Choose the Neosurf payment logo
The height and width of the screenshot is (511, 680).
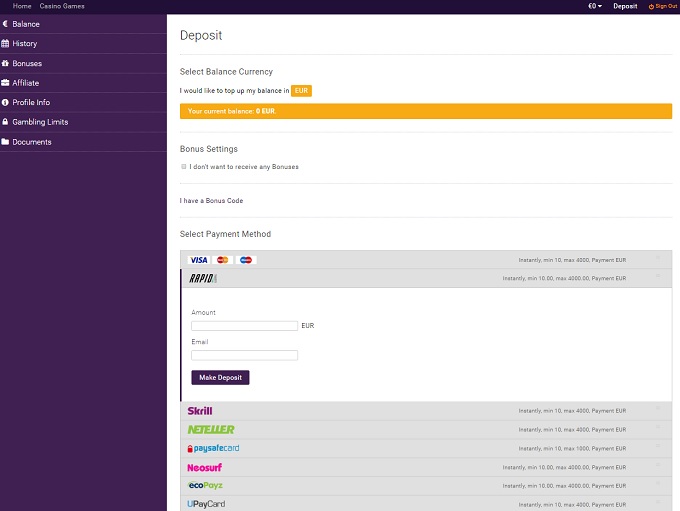(205, 467)
